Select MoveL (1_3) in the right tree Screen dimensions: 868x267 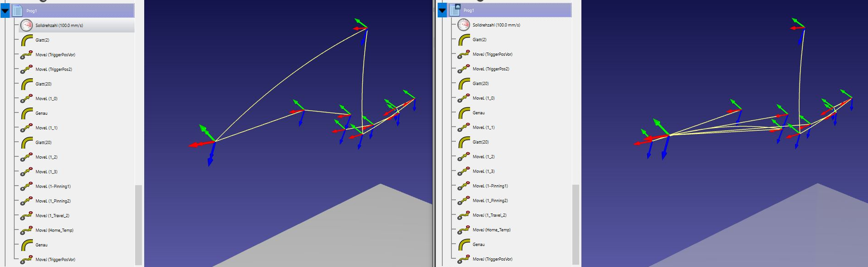(x=484, y=171)
